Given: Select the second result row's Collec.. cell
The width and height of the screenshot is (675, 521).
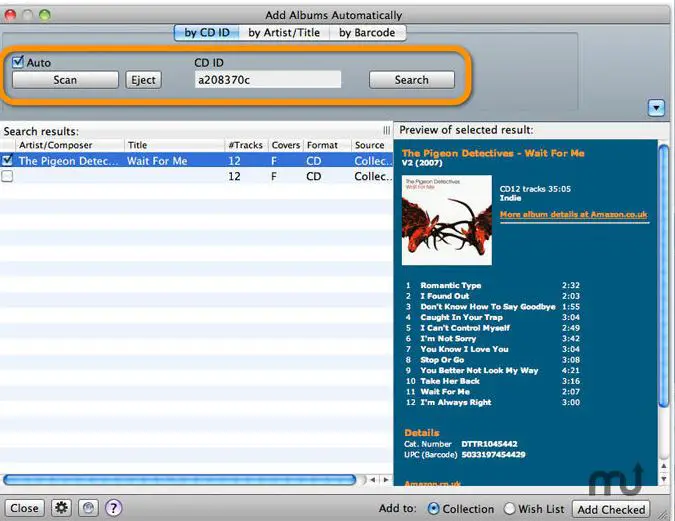Looking at the screenshot, I should tap(373, 177).
